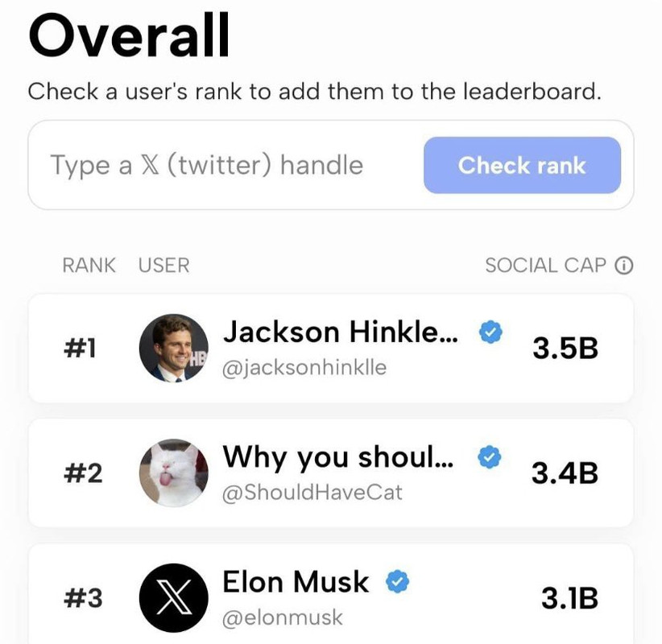Open the white cat profile picture
The height and width of the screenshot is (644, 662).
point(174,473)
